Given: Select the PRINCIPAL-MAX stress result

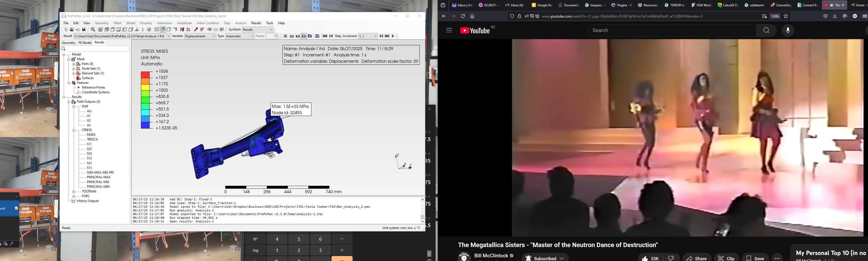Looking at the screenshot, I should pyautogui.click(x=99, y=177).
